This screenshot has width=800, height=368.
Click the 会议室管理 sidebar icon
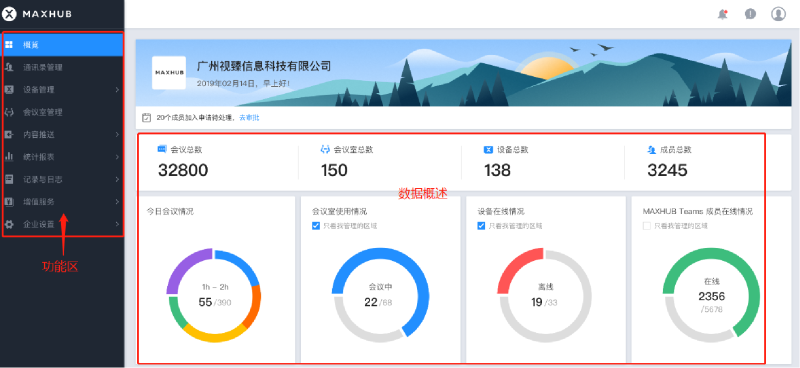click(x=9, y=112)
